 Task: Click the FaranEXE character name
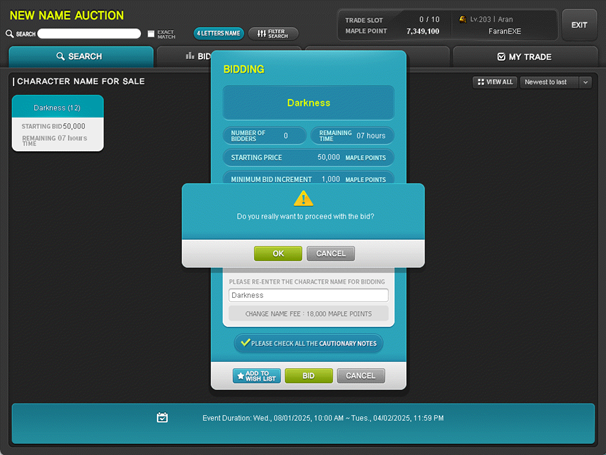[x=504, y=31]
